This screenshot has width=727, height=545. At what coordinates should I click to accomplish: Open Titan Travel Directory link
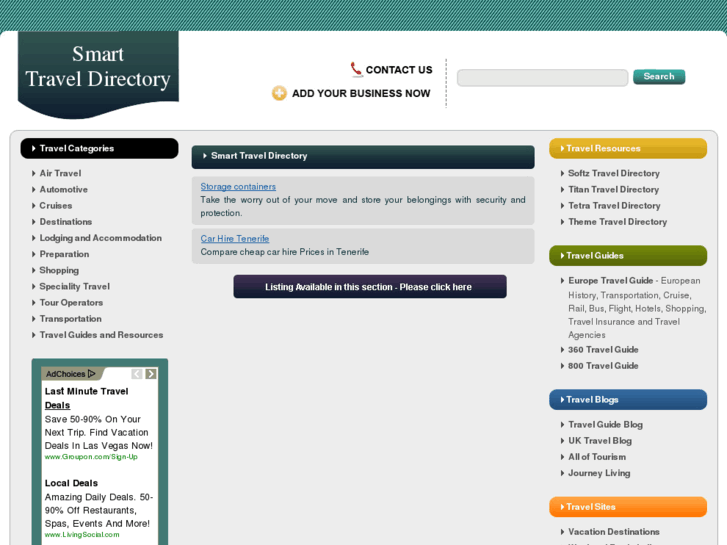click(x=613, y=190)
